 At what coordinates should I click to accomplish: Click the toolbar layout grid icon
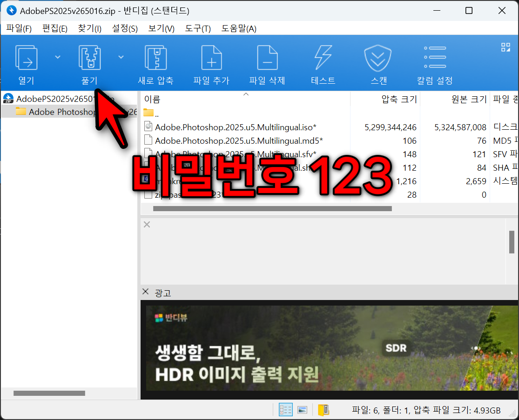coord(506,47)
